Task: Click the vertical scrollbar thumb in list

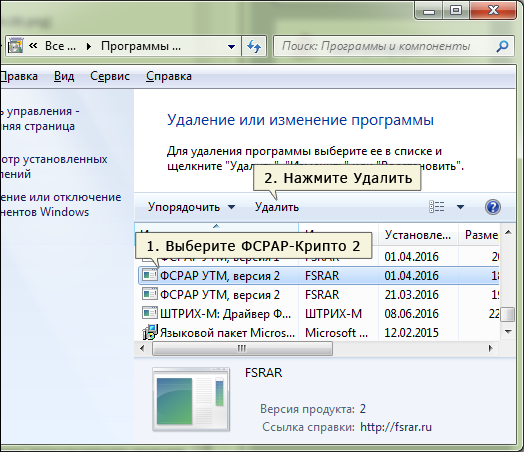Action: pos(508,314)
